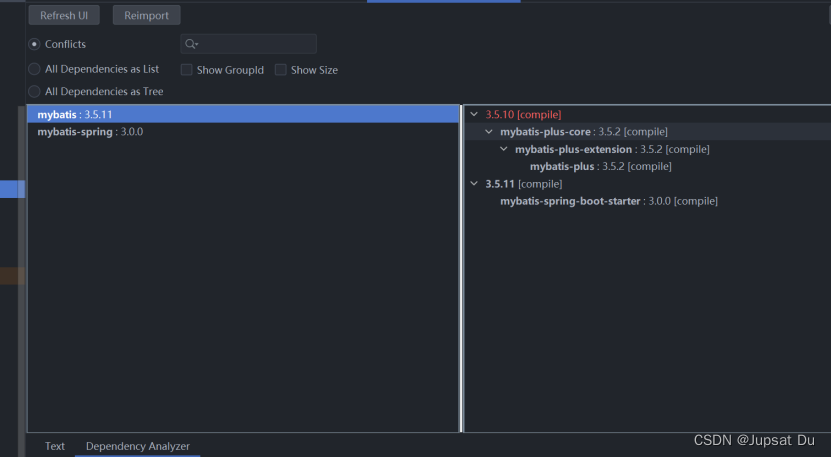
Task: Select the 3.5.11 [compile] entry
Action: (524, 184)
